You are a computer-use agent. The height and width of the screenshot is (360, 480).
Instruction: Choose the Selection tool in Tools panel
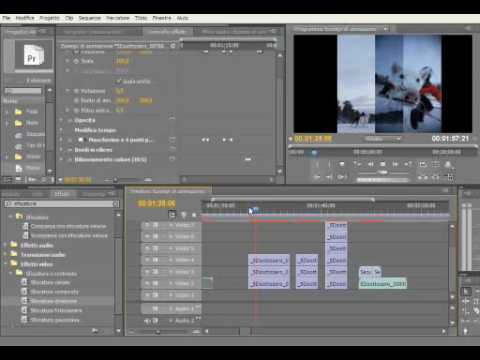click(x=466, y=292)
